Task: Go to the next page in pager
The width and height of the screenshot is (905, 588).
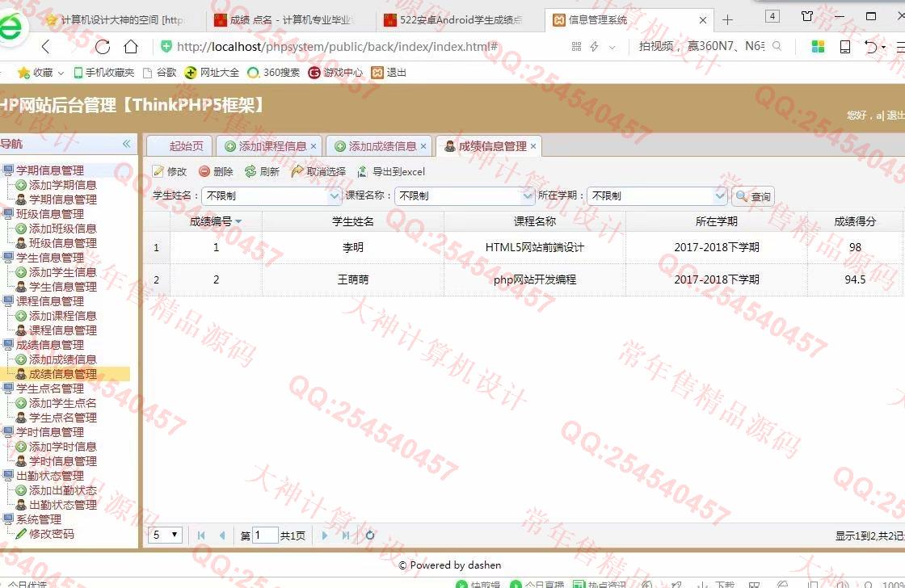Action: [x=324, y=535]
